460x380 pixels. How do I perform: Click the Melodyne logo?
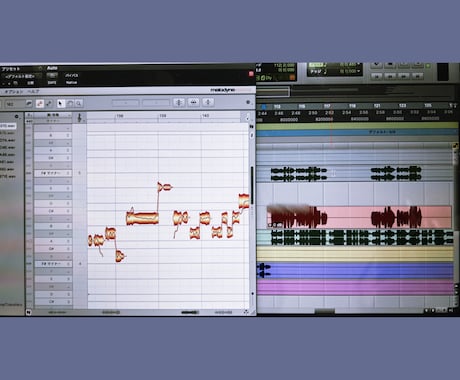tap(223, 90)
